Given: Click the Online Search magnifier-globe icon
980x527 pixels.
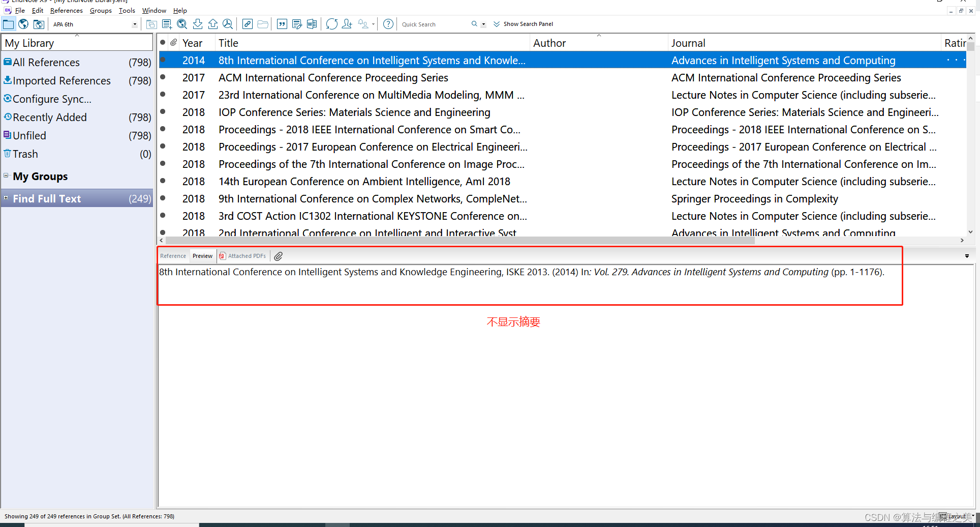Looking at the screenshot, I should pos(182,24).
